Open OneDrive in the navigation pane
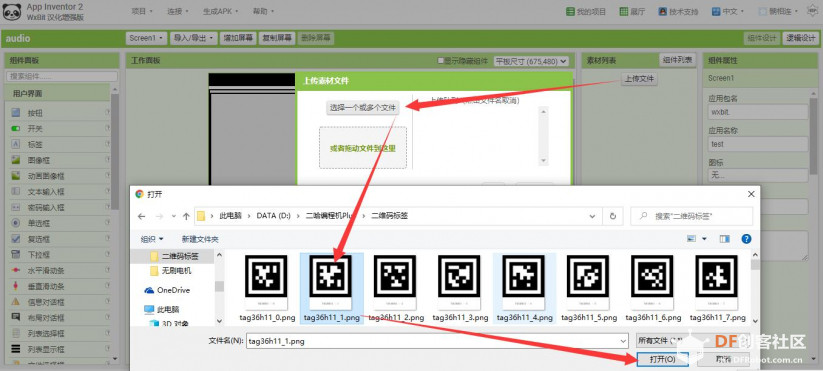 (x=167, y=290)
